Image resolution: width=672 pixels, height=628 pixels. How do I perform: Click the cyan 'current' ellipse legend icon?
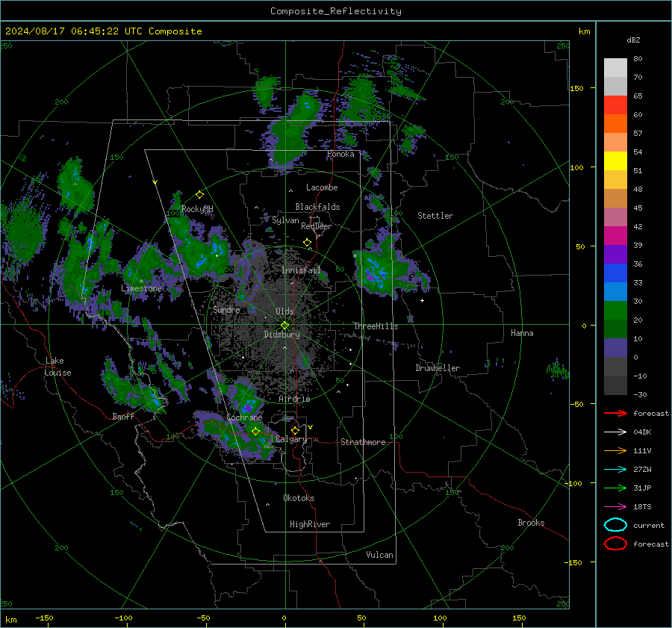[x=615, y=525]
